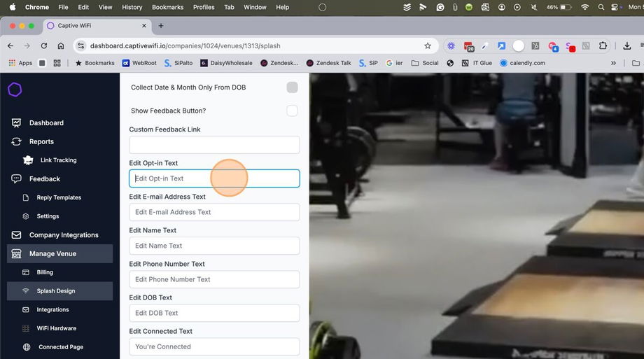Open the Feedback chat bubble icon
644x359 pixels.
pos(16,178)
